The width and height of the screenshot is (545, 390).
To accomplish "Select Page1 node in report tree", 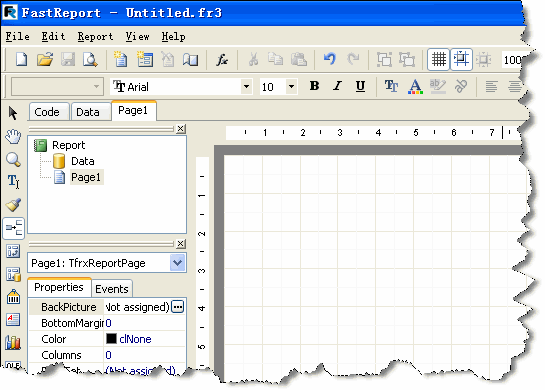I will pos(86,177).
